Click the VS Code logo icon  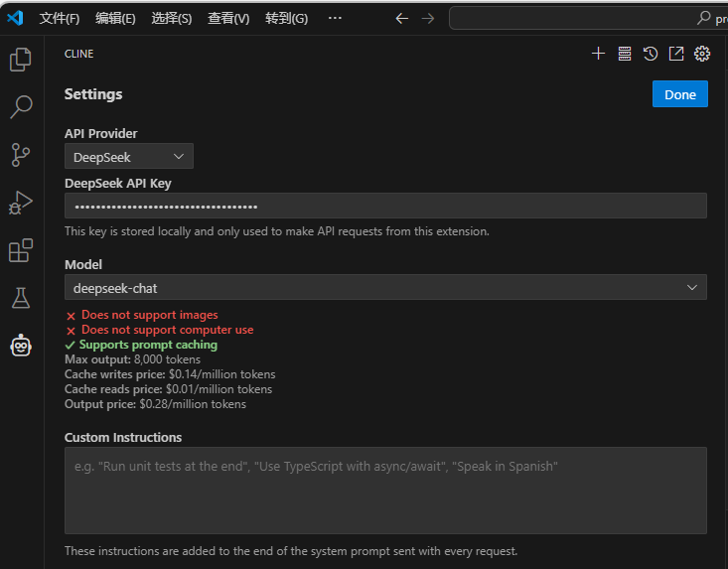15,18
